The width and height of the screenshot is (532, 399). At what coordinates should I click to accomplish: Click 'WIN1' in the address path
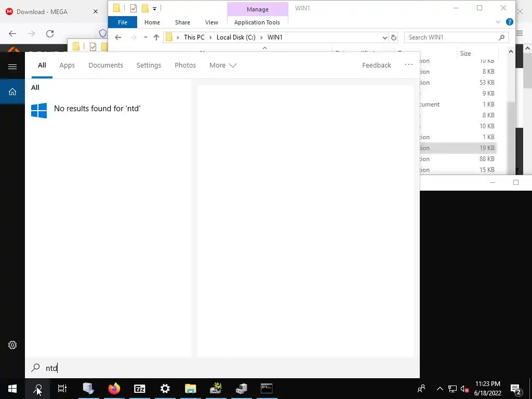(275, 37)
